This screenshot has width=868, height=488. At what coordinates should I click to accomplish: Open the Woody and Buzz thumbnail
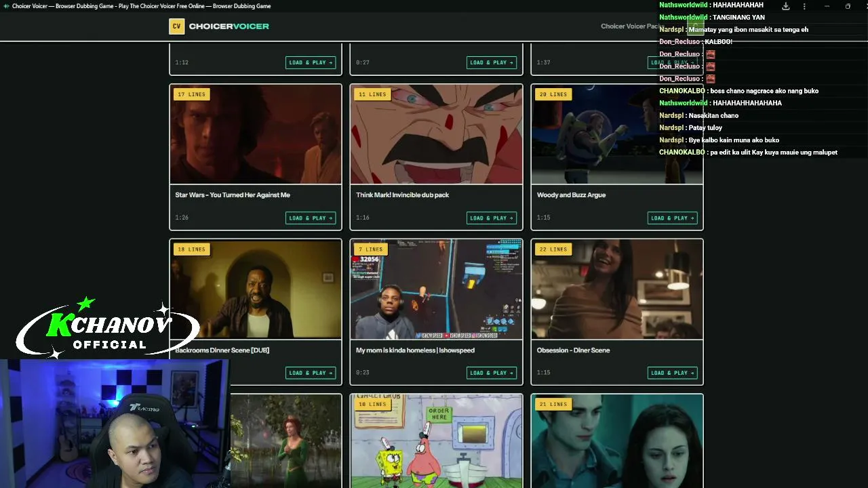[x=617, y=134]
